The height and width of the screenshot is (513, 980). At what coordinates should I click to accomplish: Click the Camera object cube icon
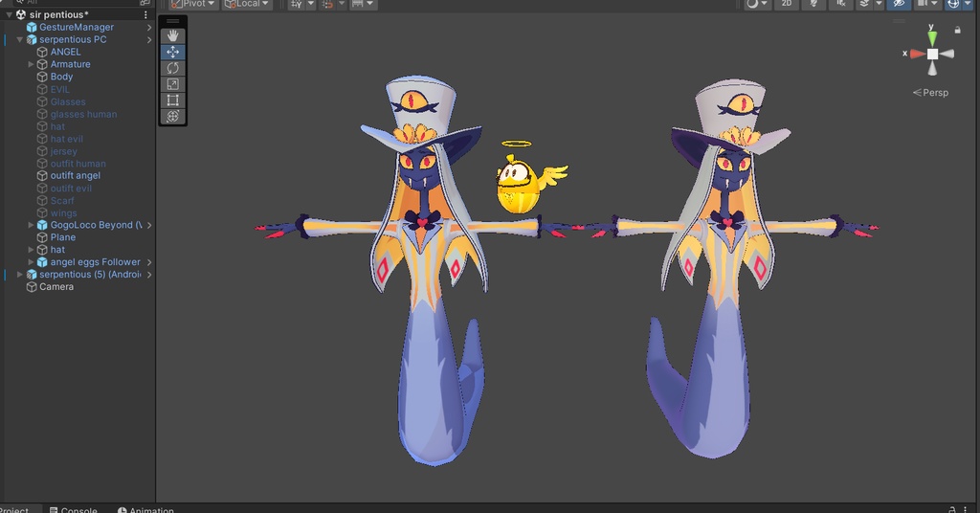click(32, 287)
